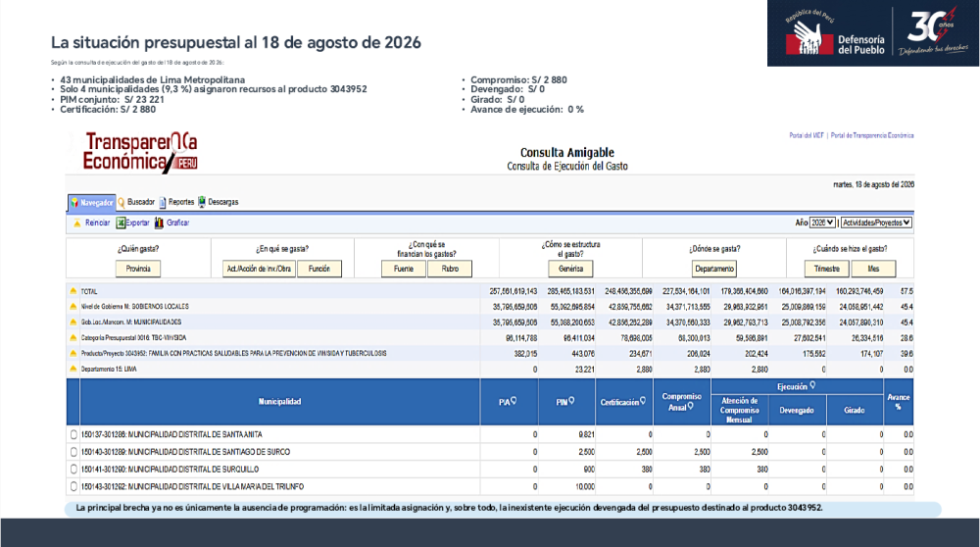This screenshot has width=980, height=547.
Task: Click the Trimestre button
Action: (x=827, y=269)
